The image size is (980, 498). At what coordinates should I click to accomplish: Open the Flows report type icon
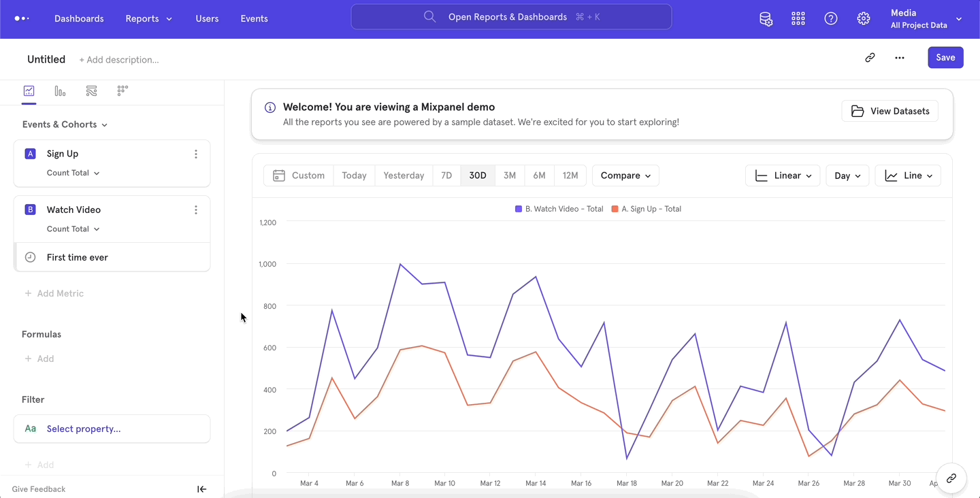[x=91, y=91]
